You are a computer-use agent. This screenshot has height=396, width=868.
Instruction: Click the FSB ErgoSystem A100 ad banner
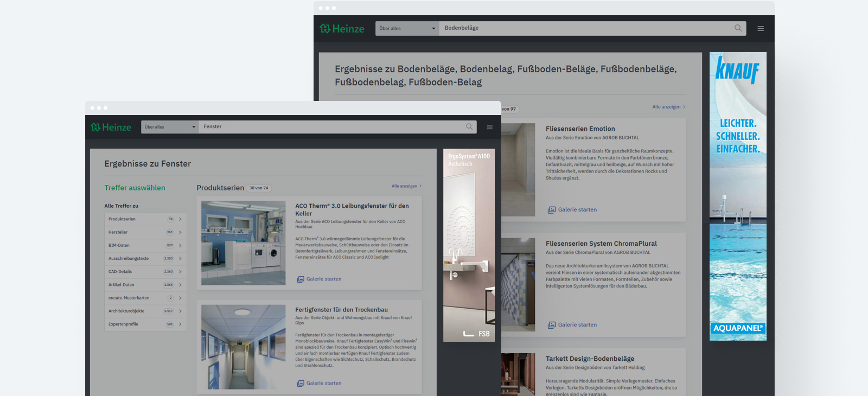click(x=469, y=245)
